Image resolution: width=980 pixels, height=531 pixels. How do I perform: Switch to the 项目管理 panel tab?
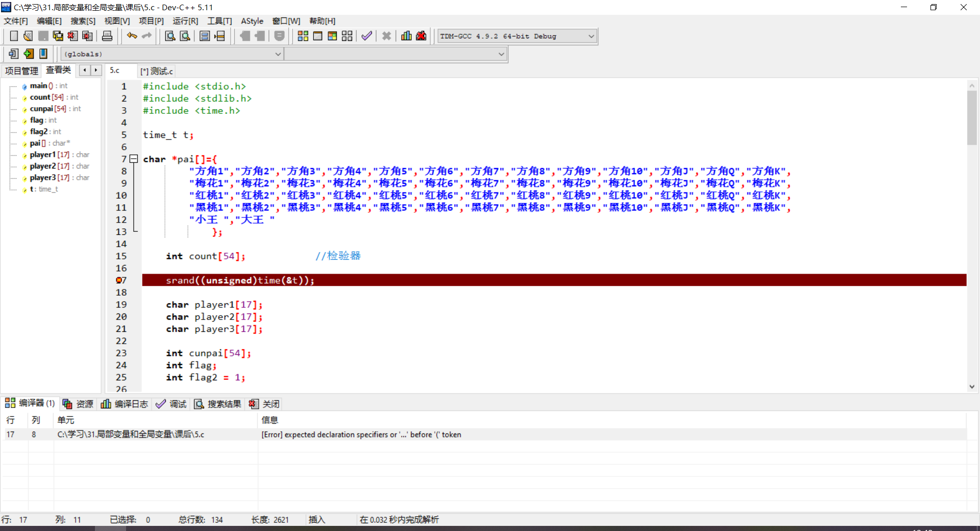[21, 71]
